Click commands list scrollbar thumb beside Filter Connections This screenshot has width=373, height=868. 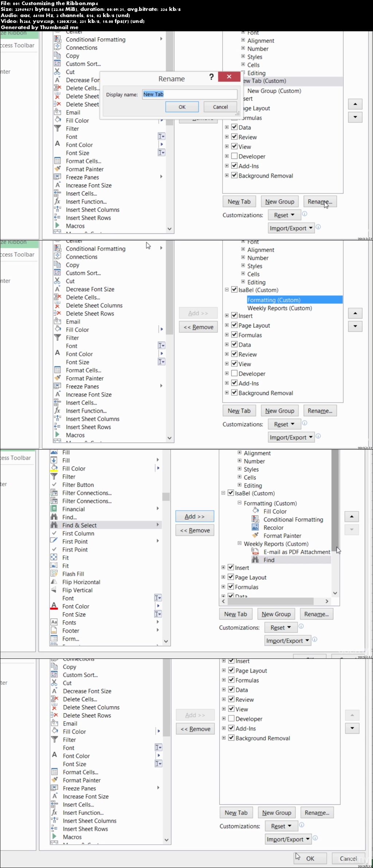(166, 497)
